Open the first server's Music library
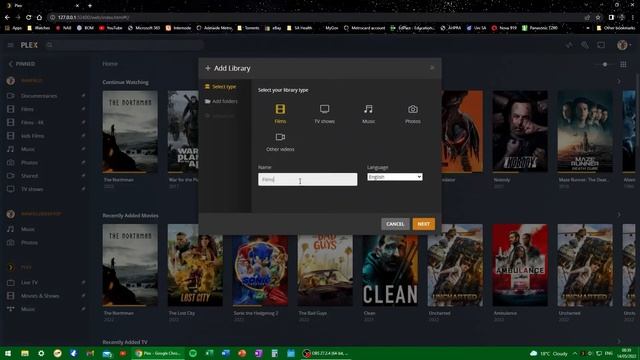Viewport: 640px width, 360px height. coord(28,149)
